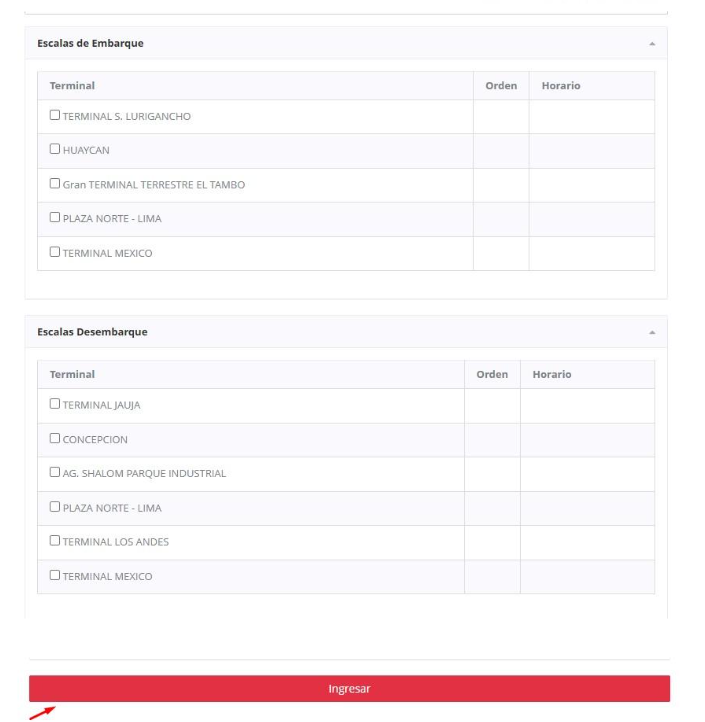This screenshot has width=705, height=722.
Task: Click the Orden cell for HUAYCAN
Action: (500, 151)
